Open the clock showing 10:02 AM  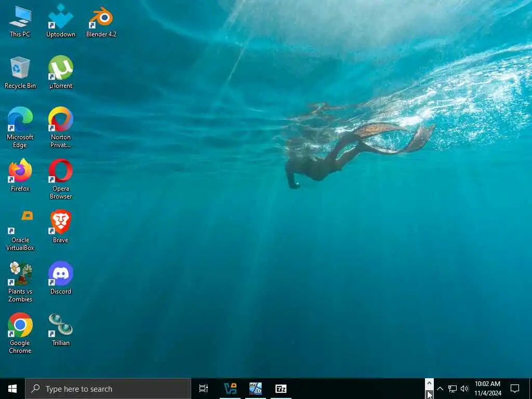pyautogui.click(x=487, y=389)
